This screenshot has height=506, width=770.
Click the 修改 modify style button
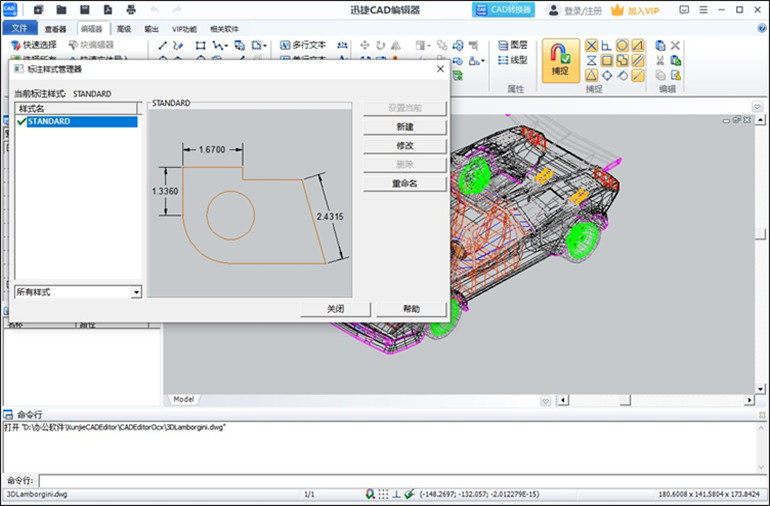pyautogui.click(x=405, y=146)
